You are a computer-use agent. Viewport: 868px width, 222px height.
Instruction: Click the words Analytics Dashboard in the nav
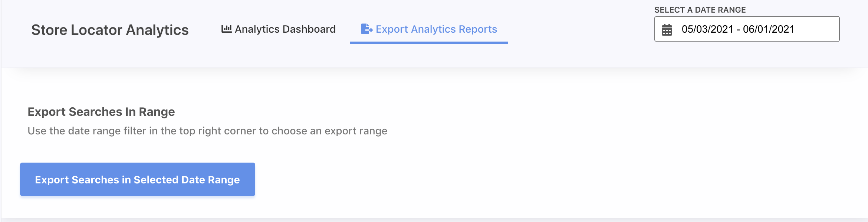pos(285,29)
